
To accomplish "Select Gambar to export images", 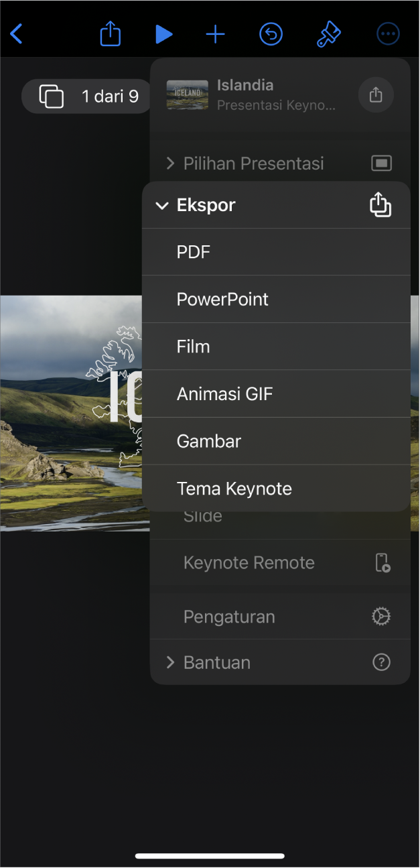I will click(276, 441).
